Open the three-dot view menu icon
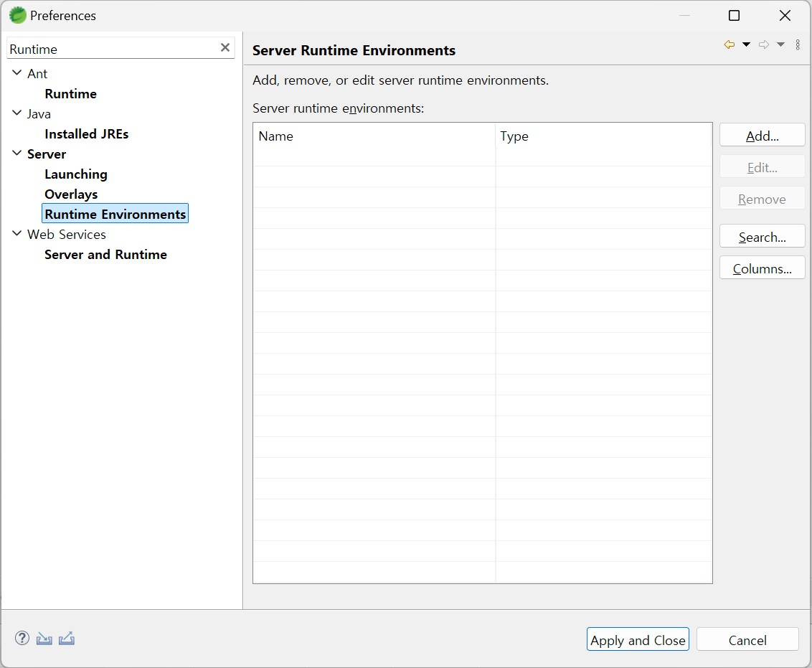 click(x=798, y=44)
